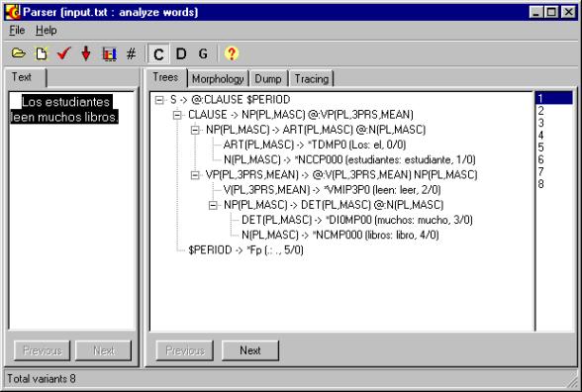Screen dimensions: 582x392
Task: Click the hash symbol toolbar icon
Action: (x=131, y=53)
